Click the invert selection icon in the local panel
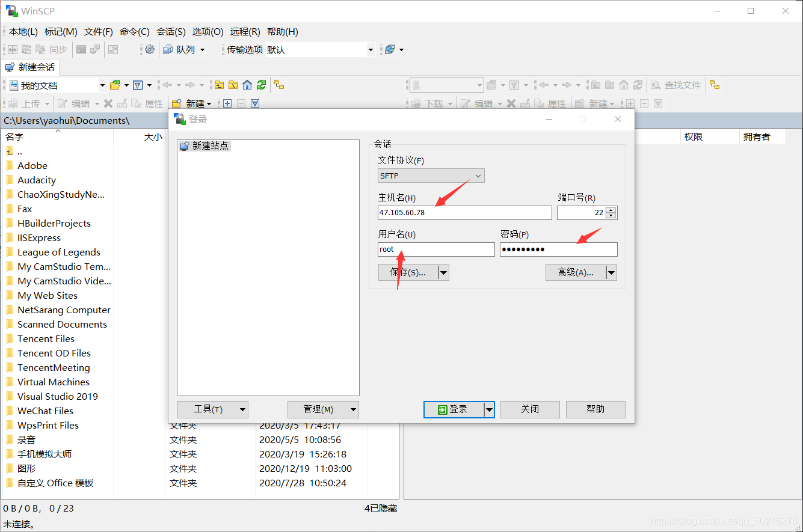803x532 pixels. point(255,103)
